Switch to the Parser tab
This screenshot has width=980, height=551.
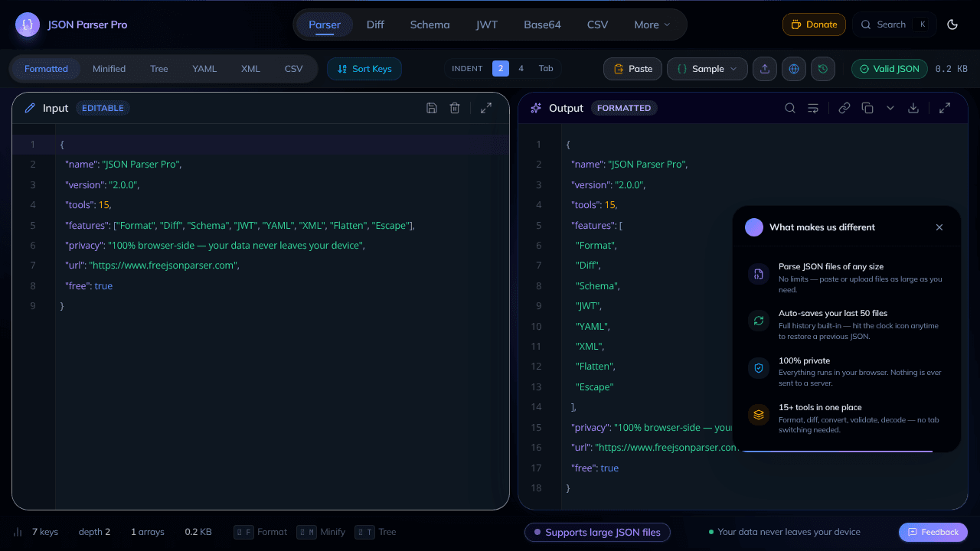[325, 24]
